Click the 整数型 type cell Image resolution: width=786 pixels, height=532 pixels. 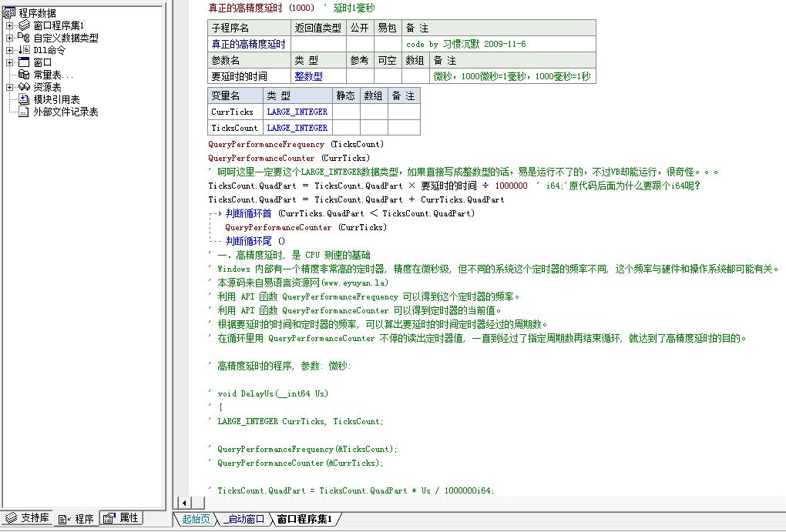point(308,76)
